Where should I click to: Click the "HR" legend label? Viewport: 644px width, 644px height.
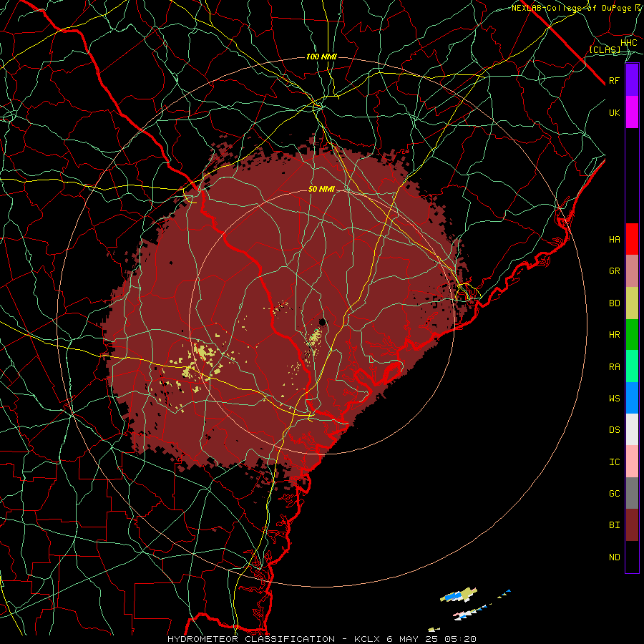click(x=614, y=335)
